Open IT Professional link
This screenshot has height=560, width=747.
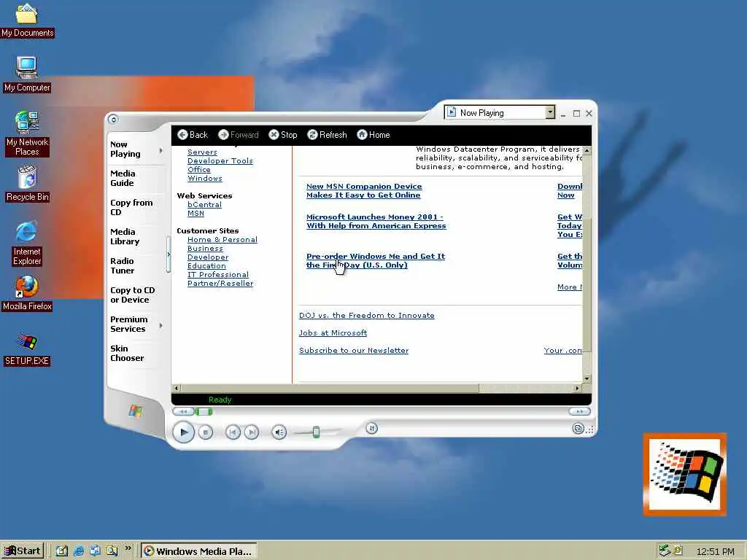click(218, 274)
